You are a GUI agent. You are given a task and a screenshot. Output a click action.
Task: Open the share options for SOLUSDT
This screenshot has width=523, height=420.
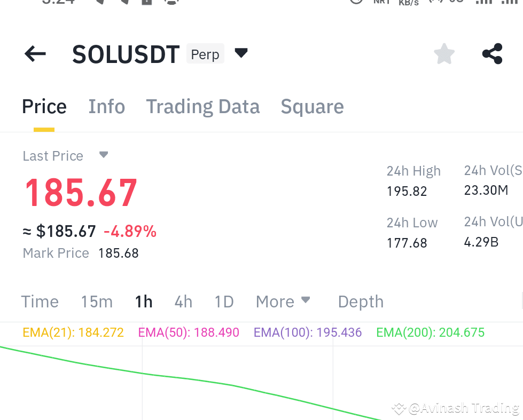click(491, 53)
